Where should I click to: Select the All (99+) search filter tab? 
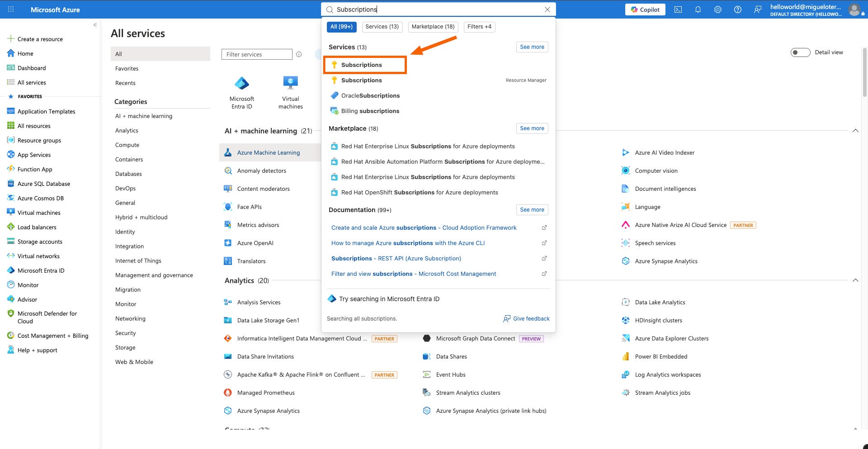(x=341, y=27)
